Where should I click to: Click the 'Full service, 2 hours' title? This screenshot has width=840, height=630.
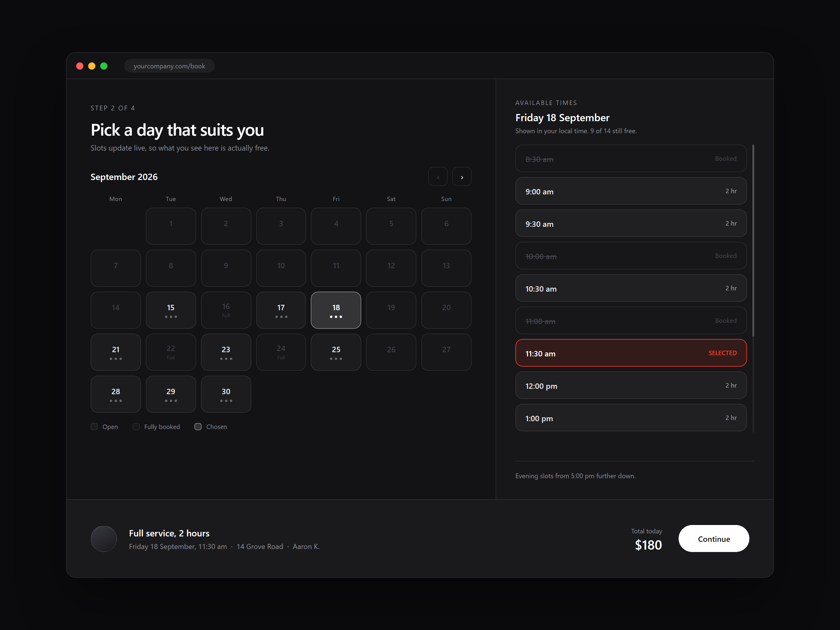[x=169, y=533]
